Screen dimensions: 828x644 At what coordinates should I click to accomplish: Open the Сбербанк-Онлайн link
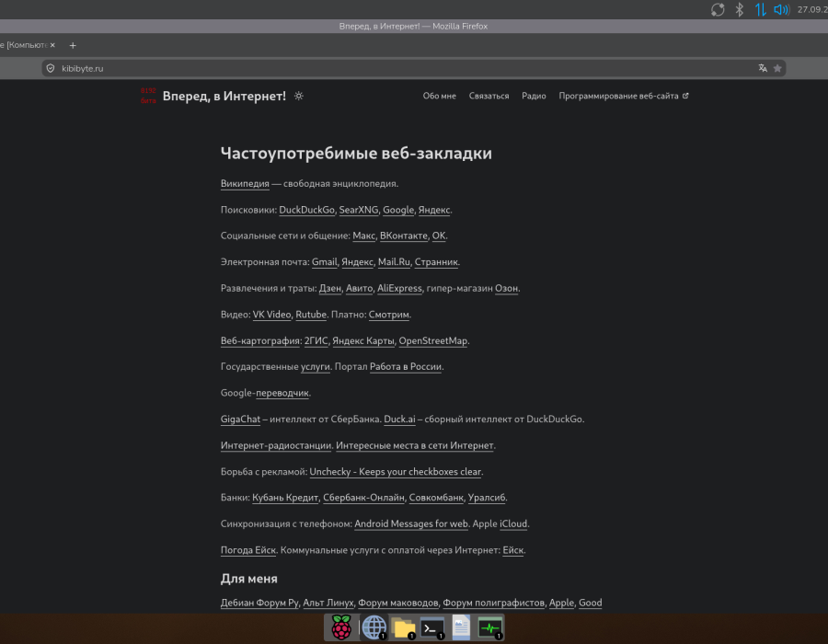363,499
